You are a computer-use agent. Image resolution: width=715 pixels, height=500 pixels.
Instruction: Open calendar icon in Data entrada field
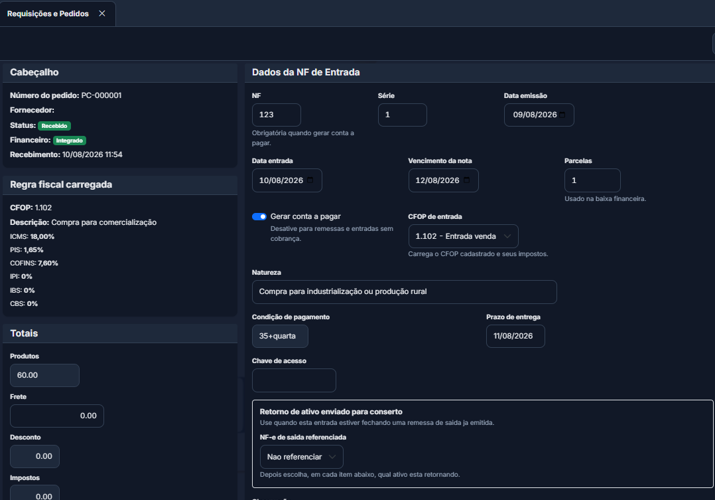310,180
